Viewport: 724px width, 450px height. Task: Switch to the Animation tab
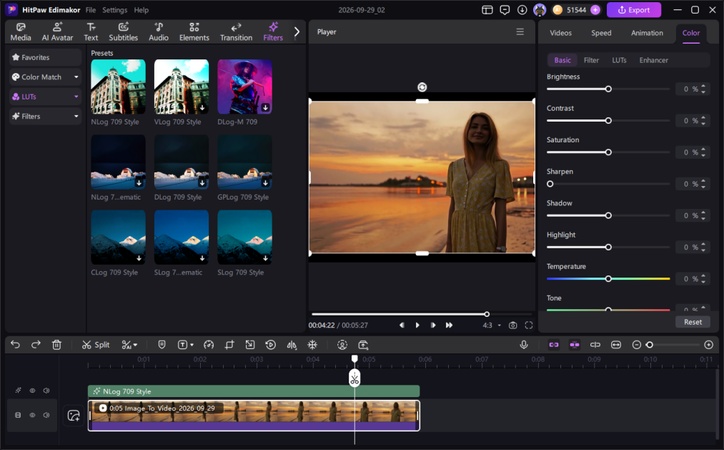click(647, 33)
